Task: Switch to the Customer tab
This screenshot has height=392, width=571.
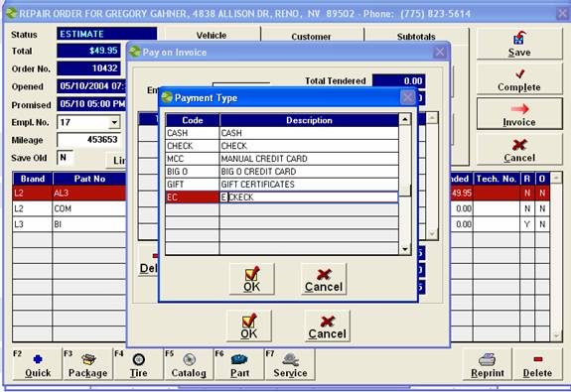Action: 312,37
